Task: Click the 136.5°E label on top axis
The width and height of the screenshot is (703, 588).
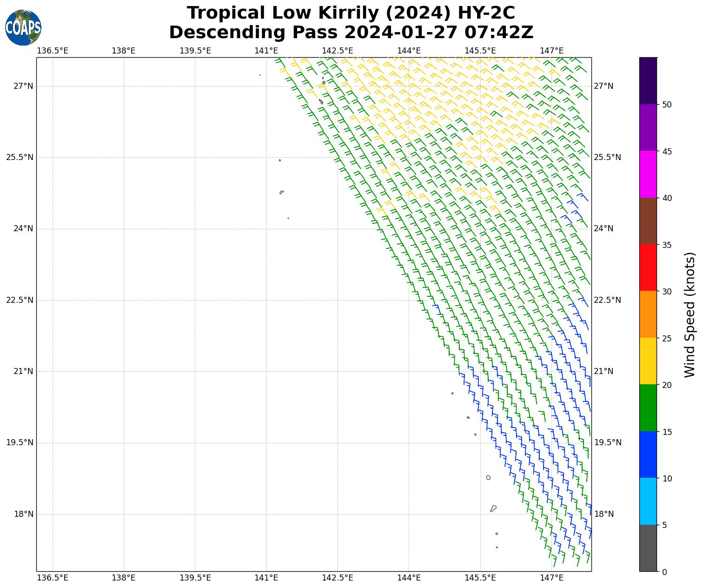Action: [53, 51]
